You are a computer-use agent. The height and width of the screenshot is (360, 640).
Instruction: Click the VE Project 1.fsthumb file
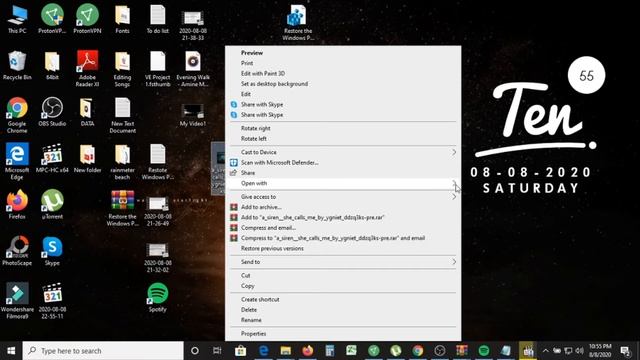(158, 69)
